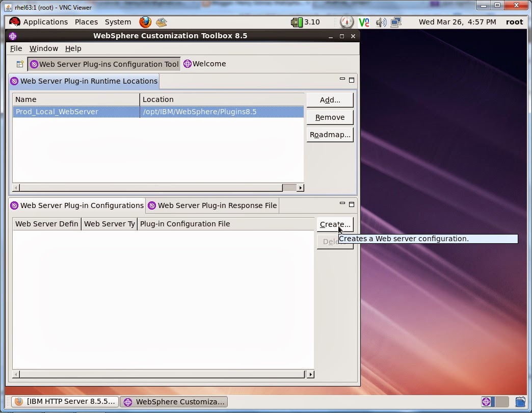This screenshot has width=532, height=413.
Task: Open Firefox from the top panel
Action: click(x=145, y=22)
